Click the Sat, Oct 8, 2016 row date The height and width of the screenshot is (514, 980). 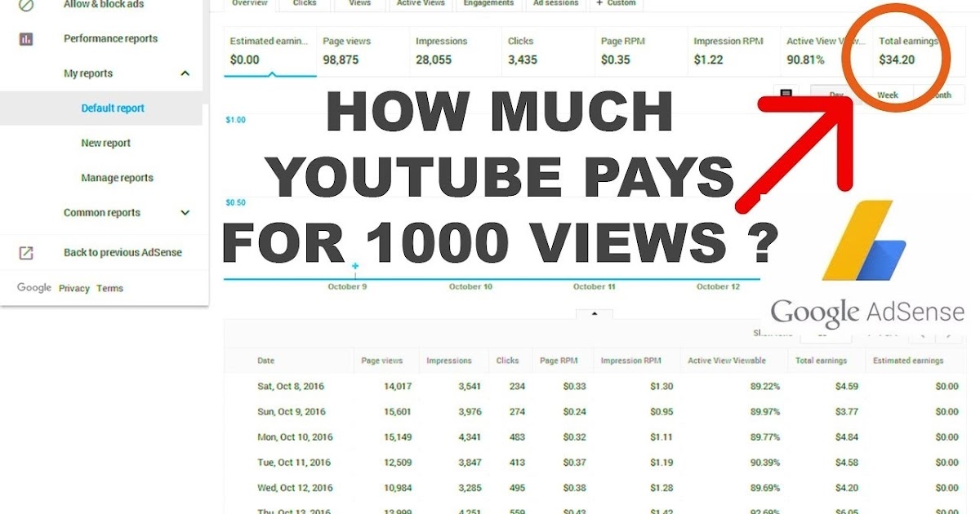[291, 387]
